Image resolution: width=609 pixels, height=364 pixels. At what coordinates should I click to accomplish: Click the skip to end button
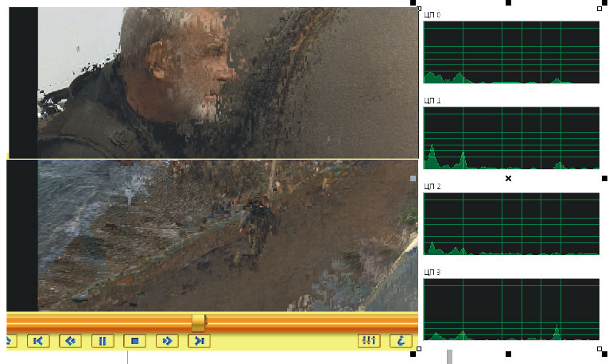tap(199, 341)
